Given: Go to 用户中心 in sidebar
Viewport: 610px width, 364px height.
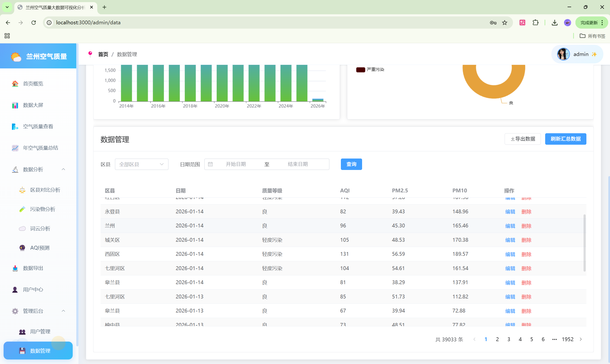Looking at the screenshot, I should coord(33,290).
